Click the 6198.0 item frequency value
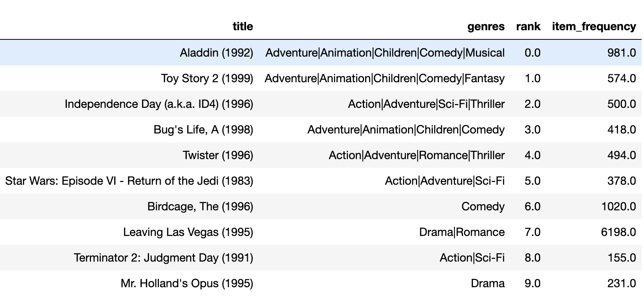The image size is (644, 296). (618, 232)
